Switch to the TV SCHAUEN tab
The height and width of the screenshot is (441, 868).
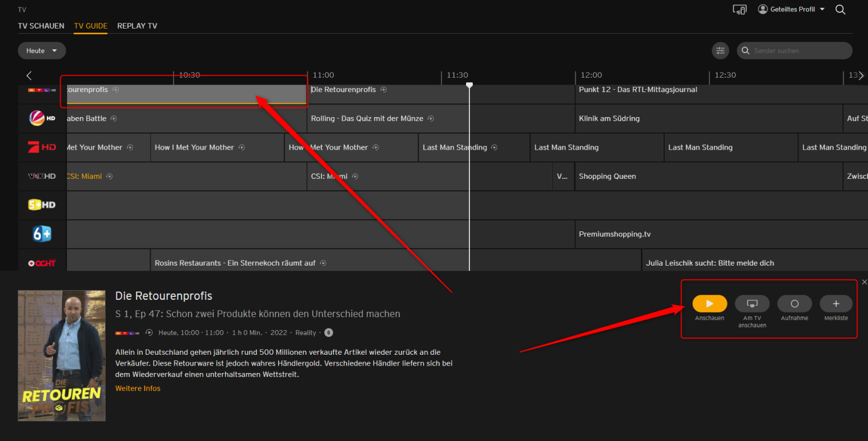pyautogui.click(x=41, y=26)
